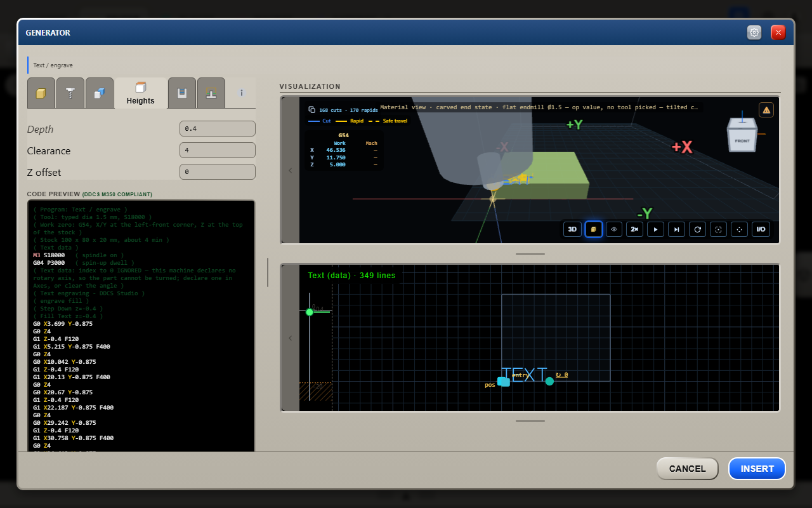The height and width of the screenshot is (508, 812).
Task: Click the Insert button
Action: pos(757,469)
